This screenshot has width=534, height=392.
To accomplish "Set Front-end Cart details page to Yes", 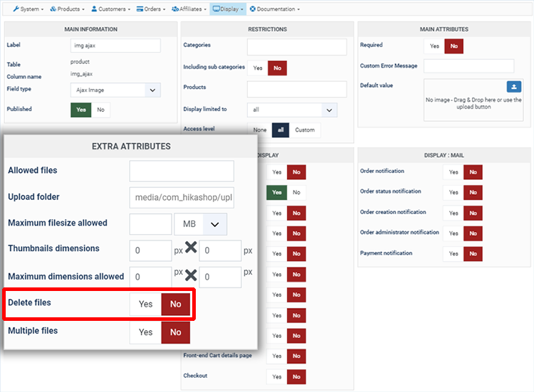I will pos(277,356).
